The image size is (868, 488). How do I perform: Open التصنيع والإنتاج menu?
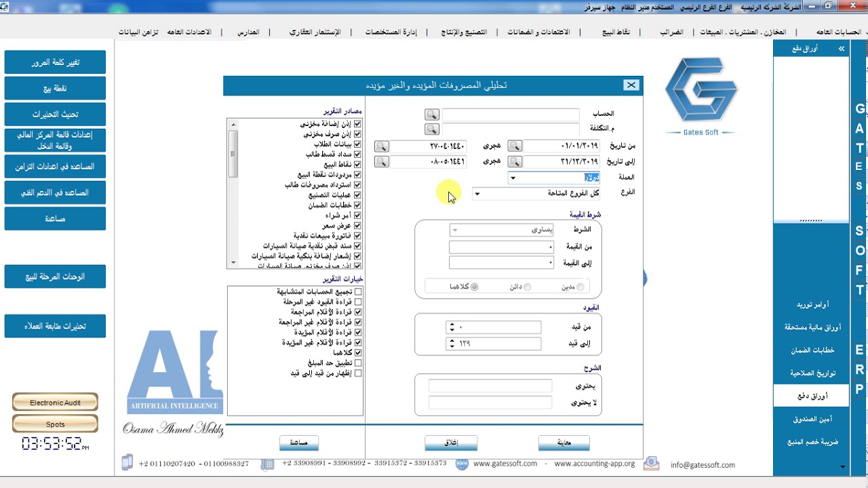click(464, 32)
